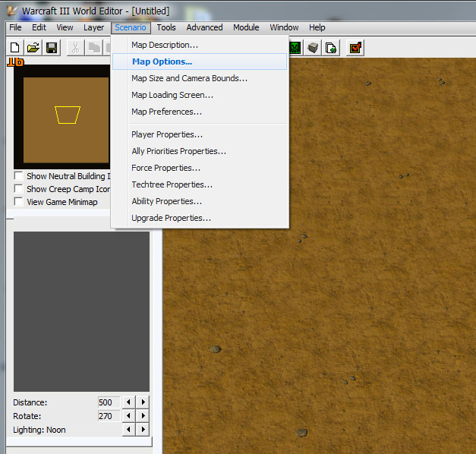476x454 pixels.
Task: Choose Techtree Properties entry
Action: tap(200, 184)
